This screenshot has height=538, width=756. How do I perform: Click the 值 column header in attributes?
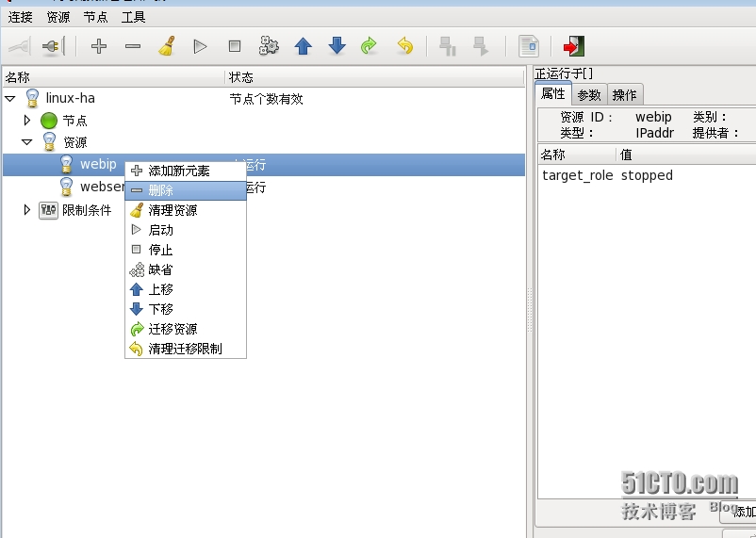[x=686, y=155]
